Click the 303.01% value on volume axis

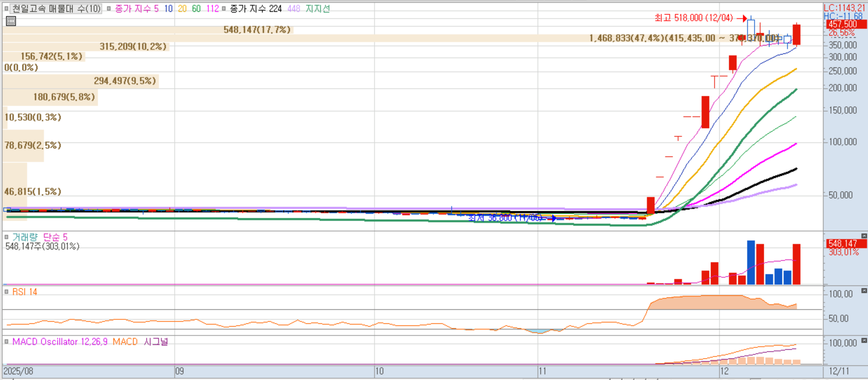tap(844, 252)
